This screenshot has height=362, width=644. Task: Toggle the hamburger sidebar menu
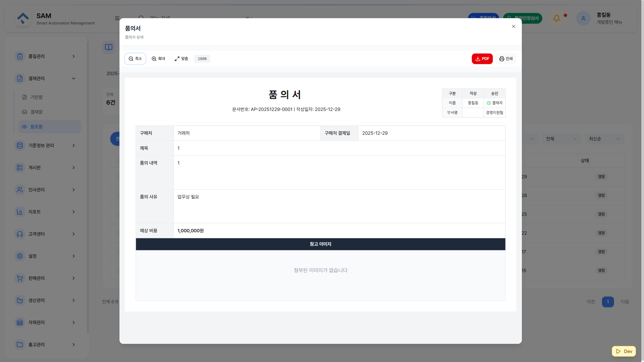point(117,18)
